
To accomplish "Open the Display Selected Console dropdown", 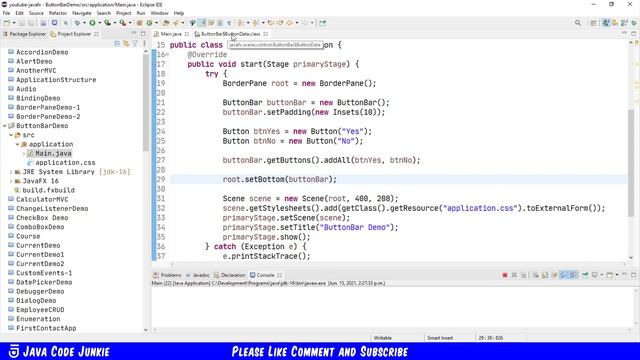I will pyautogui.click(x=601, y=275).
